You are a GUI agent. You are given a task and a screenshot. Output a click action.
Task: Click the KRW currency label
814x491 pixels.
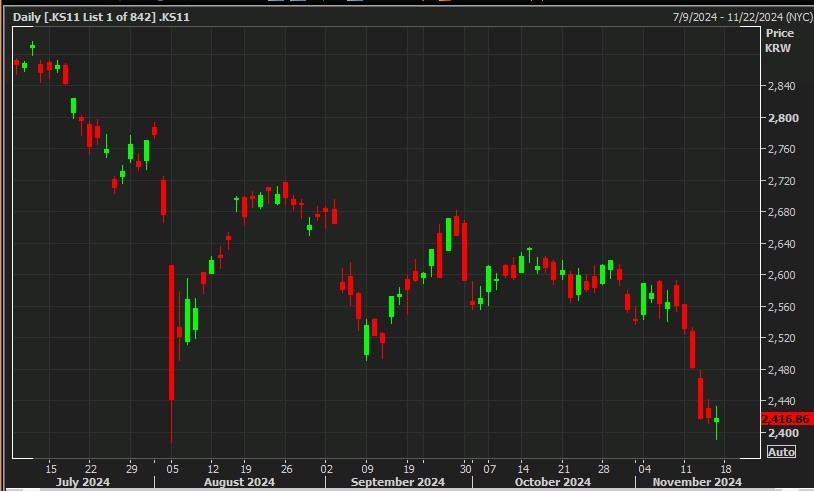click(778, 48)
